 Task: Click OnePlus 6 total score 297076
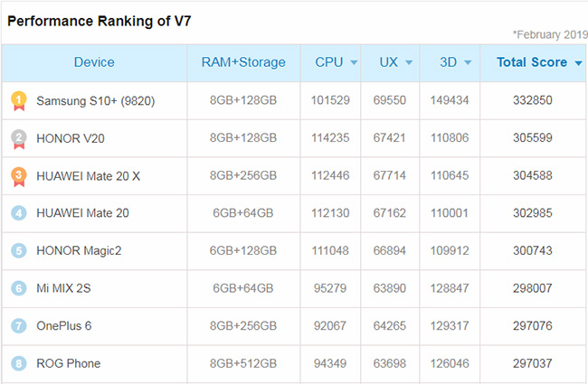pyautogui.click(x=533, y=326)
